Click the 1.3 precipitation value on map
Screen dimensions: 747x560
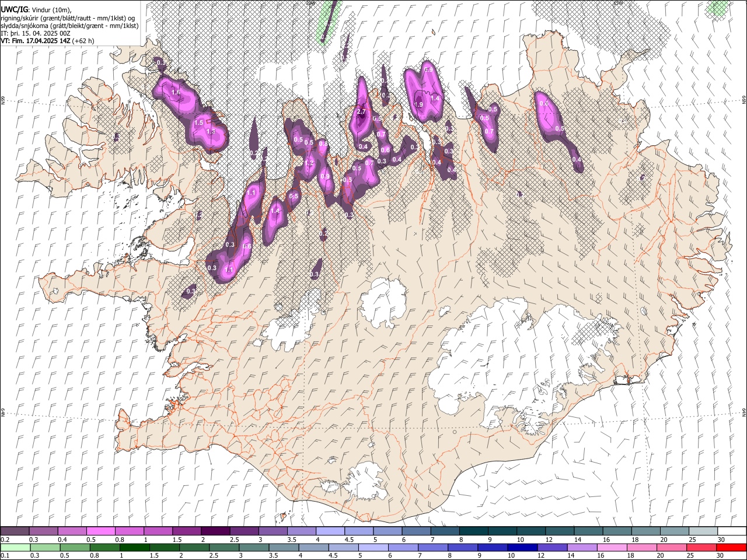click(x=211, y=132)
